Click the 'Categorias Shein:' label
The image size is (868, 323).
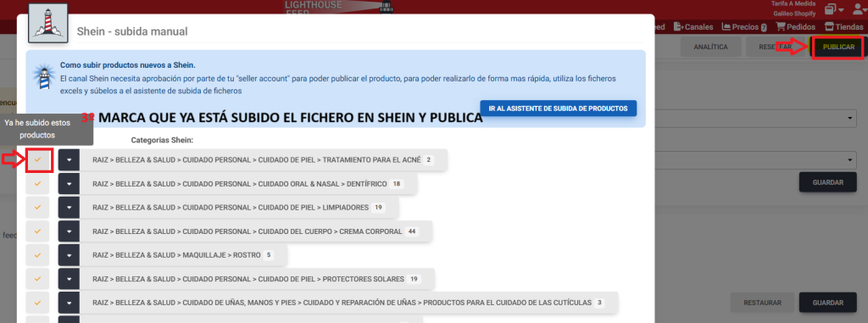pyautogui.click(x=162, y=140)
